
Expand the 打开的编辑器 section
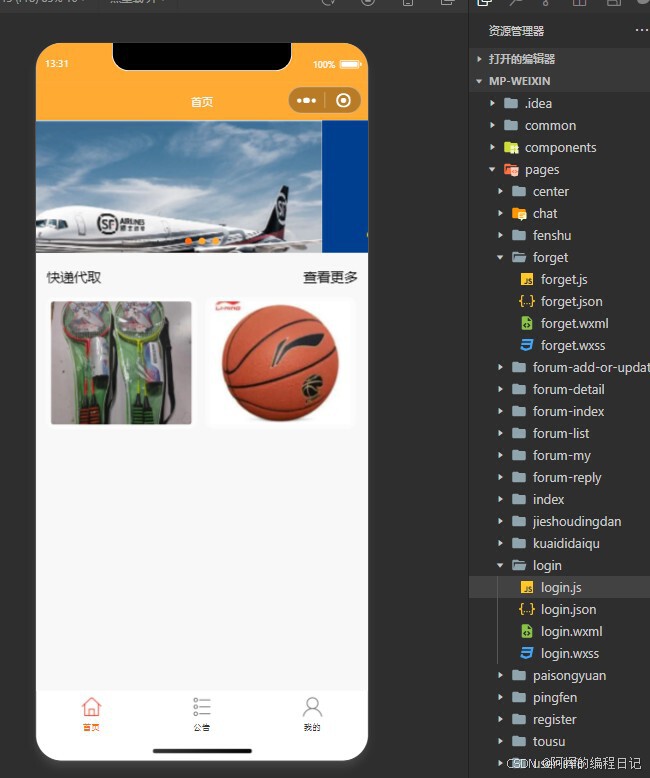point(559,59)
